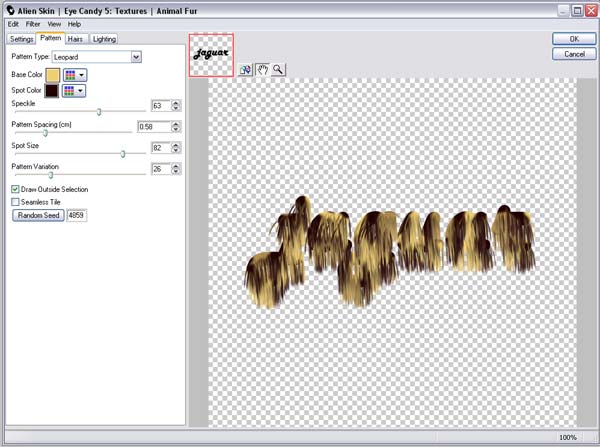This screenshot has height=447, width=600.
Task: Click the Random Seed value field
Action: point(77,215)
